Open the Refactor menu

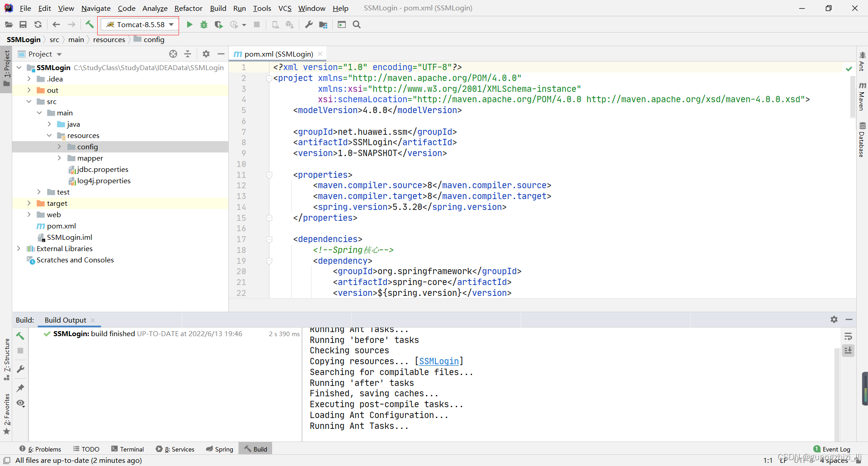pos(189,8)
